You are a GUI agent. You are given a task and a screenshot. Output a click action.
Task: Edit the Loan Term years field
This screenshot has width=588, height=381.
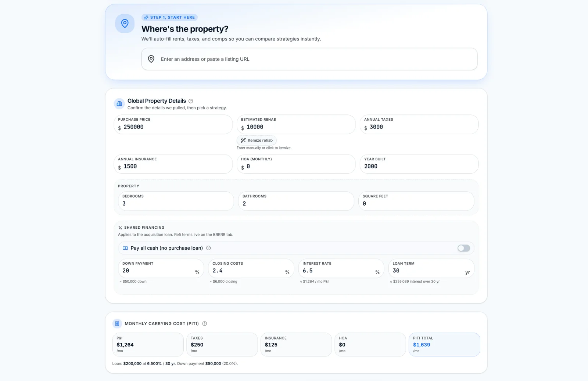click(431, 268)
